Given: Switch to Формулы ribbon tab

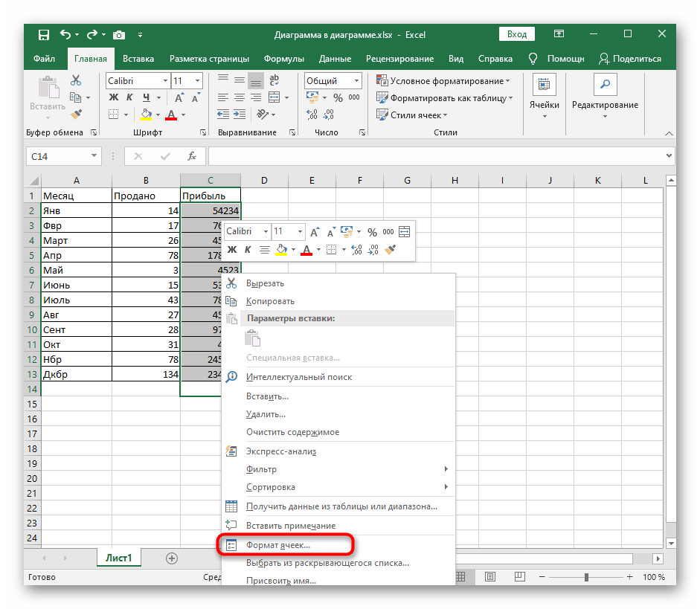Looking at the screenshot, I should [284, 59].
